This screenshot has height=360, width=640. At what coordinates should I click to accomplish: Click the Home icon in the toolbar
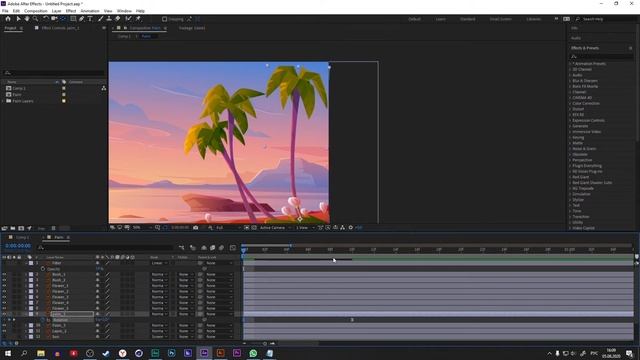(x=8, y=19)
